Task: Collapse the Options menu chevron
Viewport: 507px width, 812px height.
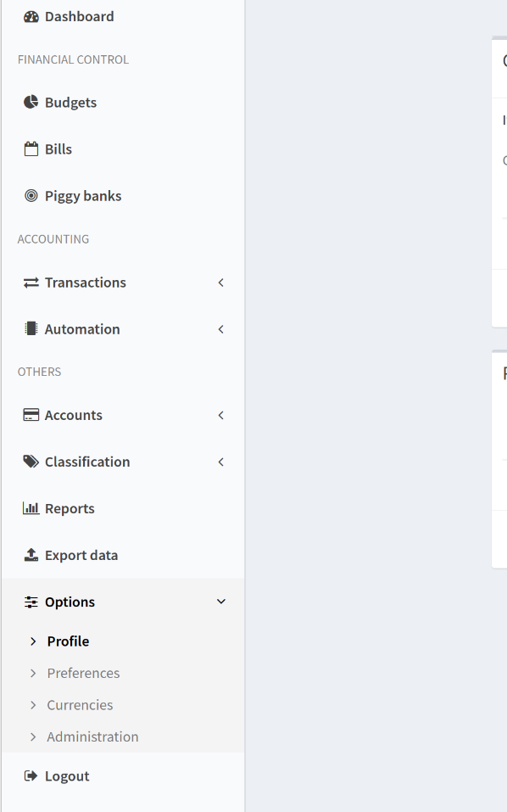Action: 221,602
